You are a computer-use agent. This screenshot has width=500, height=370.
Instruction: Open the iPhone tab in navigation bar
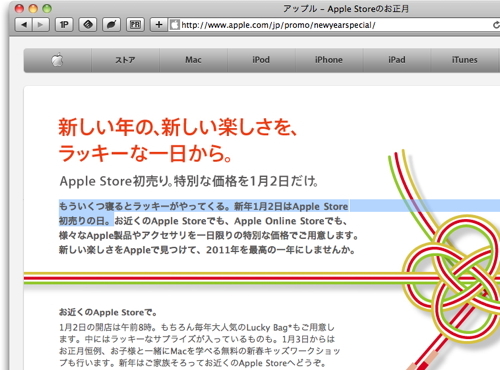pos(329,60)
